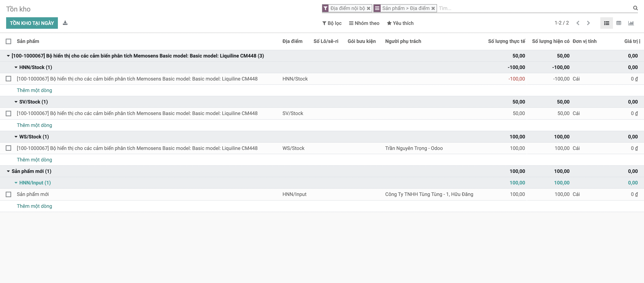Click the TỒN KHO TẠI NGÀY button
This screenshot has width=644, height=283.
pyautogui.click(x=32, y=23)
